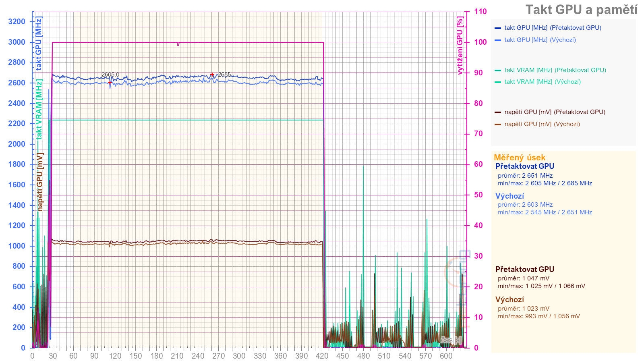Click the dark brown swatch for overclocked GPU voltage
Image resolution: width=644 pixels, height=361 pixels.
tap(498, 112)
